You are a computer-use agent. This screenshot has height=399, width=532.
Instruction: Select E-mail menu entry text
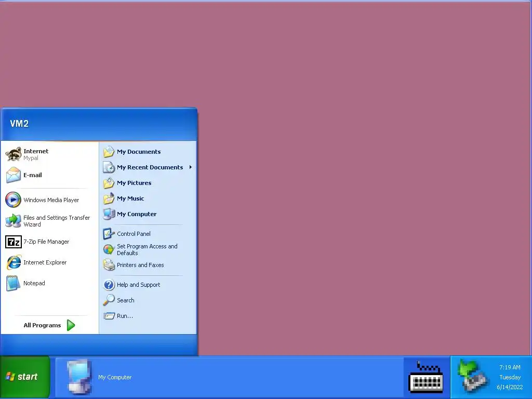pos(33,175)
